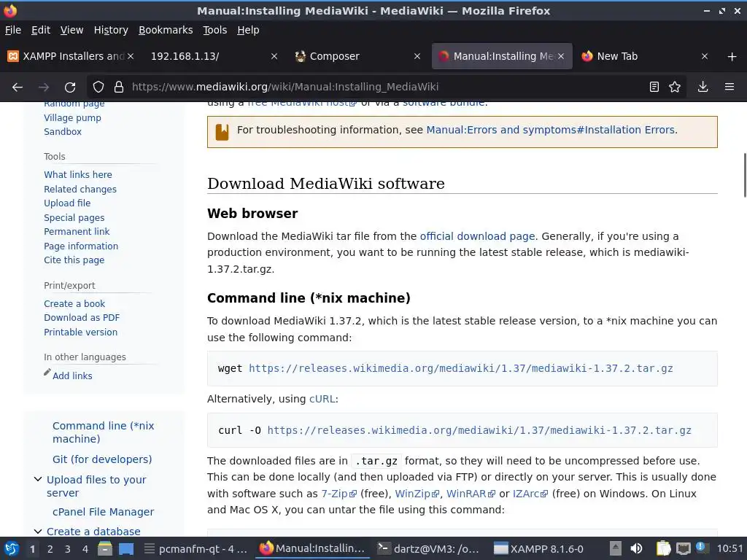Open the Bookmarks menu
Screen dimensions: 747x560
click(166, 30)
